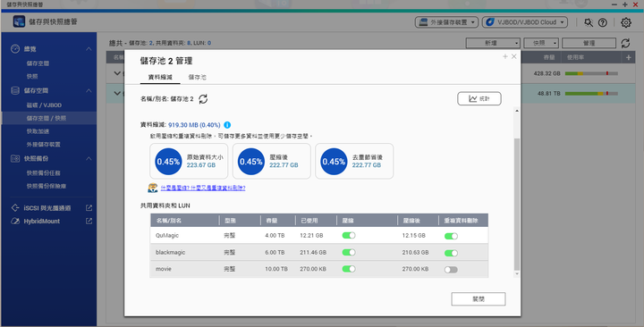Open External Storage Devices sidebar item
644x327 pixels.
pos(43,145)
